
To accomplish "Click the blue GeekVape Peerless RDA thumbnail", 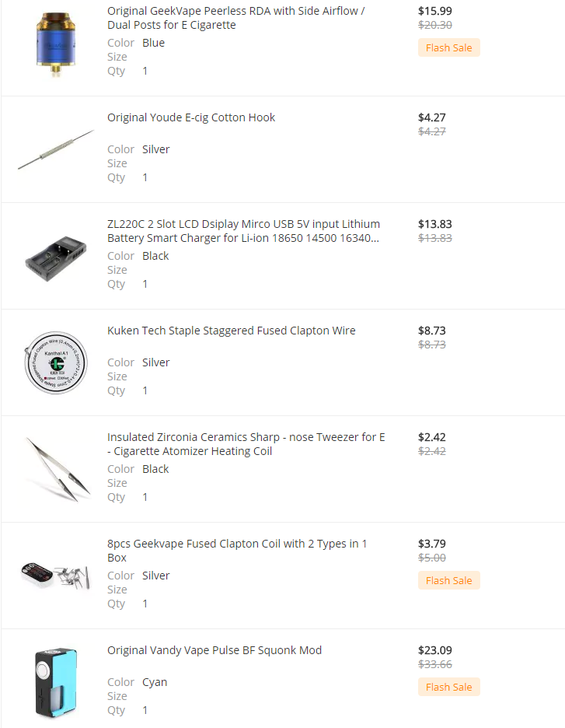I will [56, 42].
